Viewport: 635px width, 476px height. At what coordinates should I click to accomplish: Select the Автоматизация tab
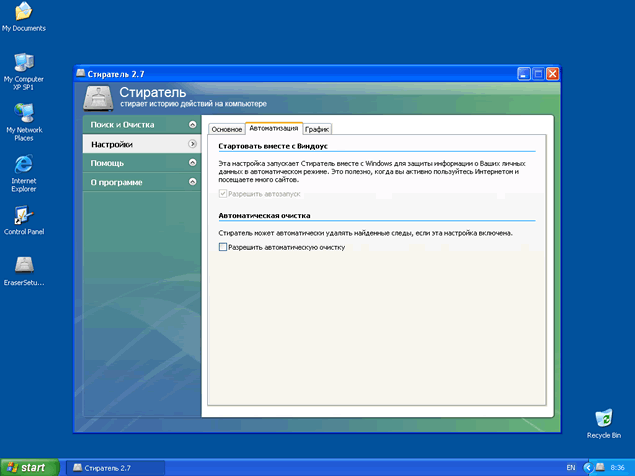(x=273, y=128)
